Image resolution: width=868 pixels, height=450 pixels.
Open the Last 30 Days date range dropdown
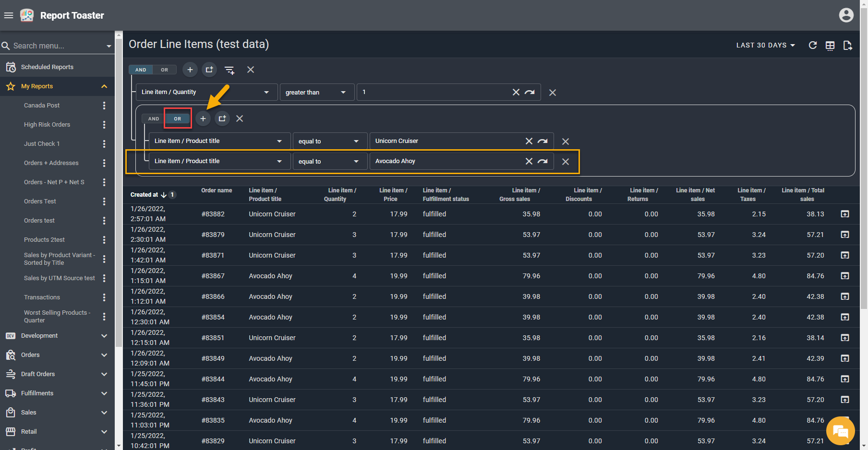tap(765, 45)
